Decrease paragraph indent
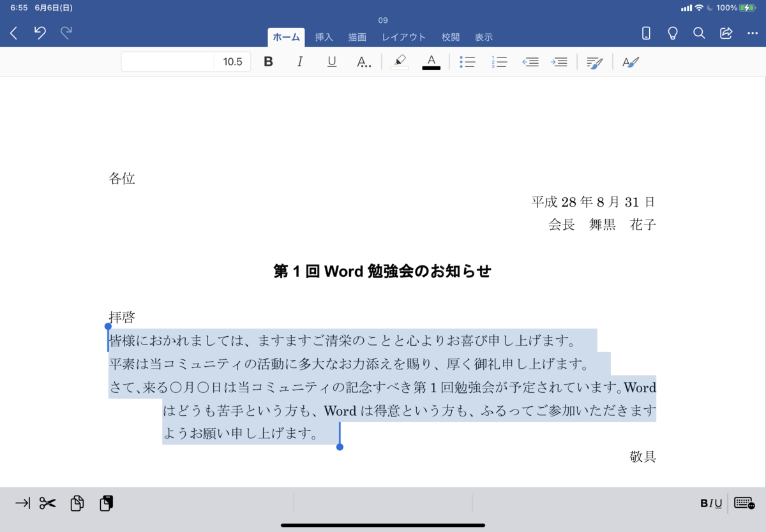The image size is (766, 532). pos(530,62)
